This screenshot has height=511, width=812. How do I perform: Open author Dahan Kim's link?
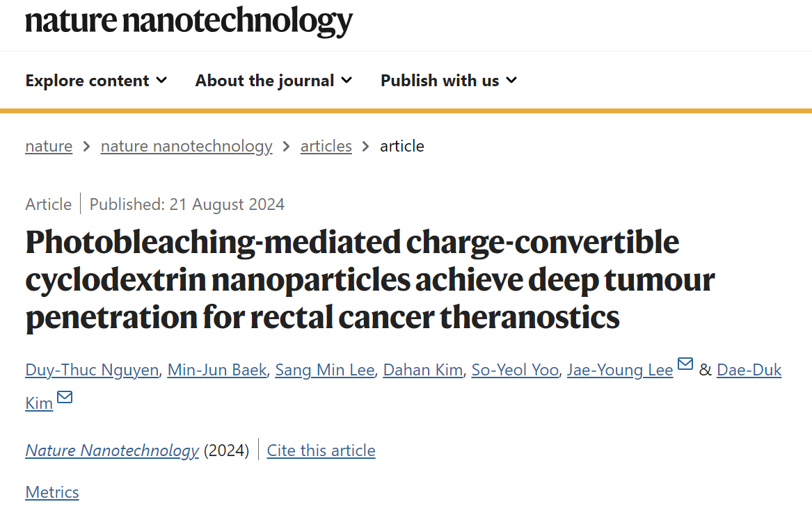coord(423,370)
